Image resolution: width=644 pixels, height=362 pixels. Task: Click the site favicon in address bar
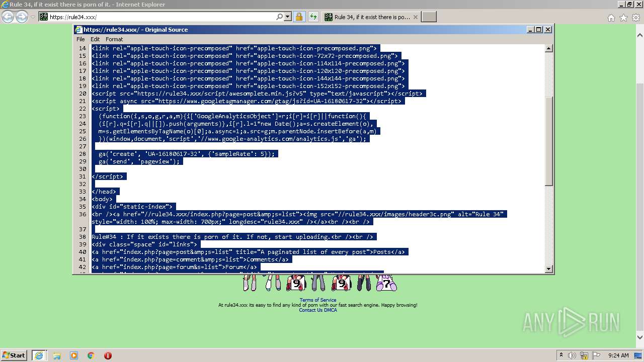[44, 17]
